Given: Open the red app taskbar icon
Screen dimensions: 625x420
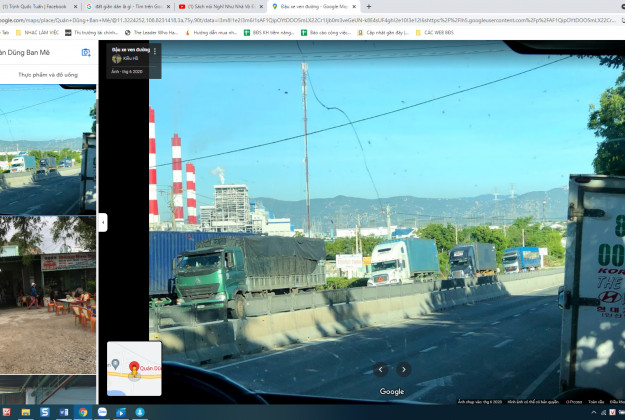Looking at the screenshot, I should click(x=6, y=412).
